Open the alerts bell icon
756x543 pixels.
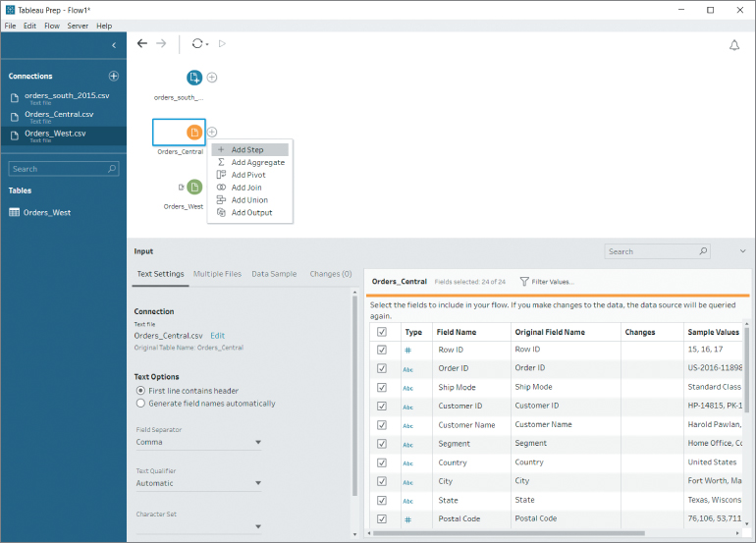(733, 45)
